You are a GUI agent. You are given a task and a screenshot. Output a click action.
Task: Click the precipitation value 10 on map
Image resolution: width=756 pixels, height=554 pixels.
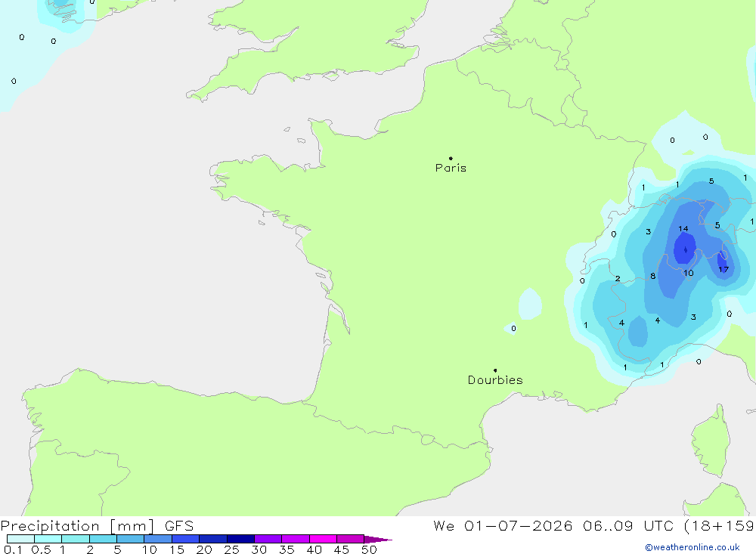[x=689, y=273]
